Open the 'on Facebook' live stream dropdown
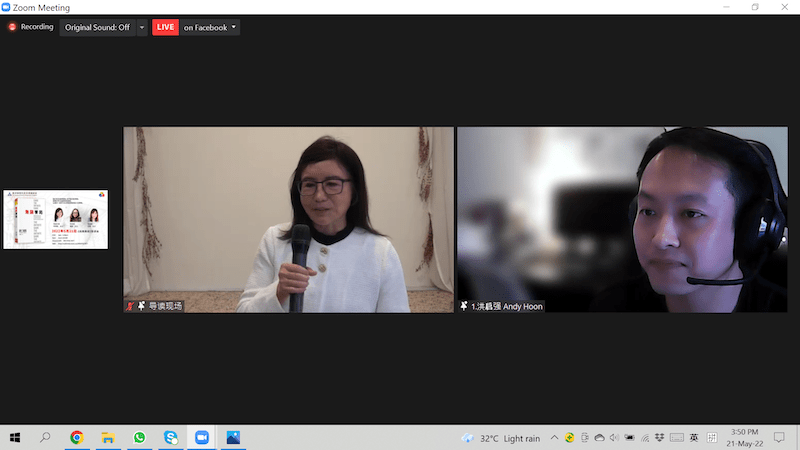This screenshot has height=450, width=800. 210,27
